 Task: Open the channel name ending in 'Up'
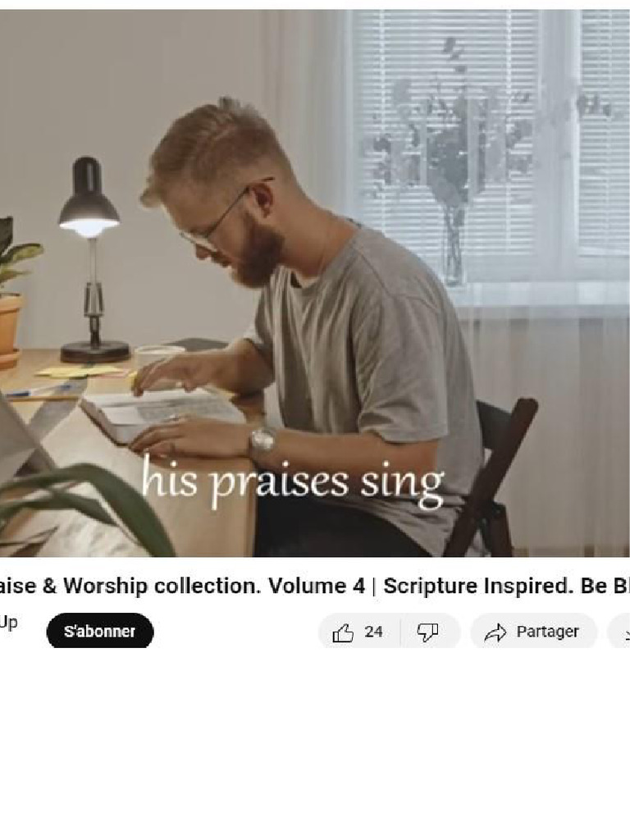click(x=8, y=623)
